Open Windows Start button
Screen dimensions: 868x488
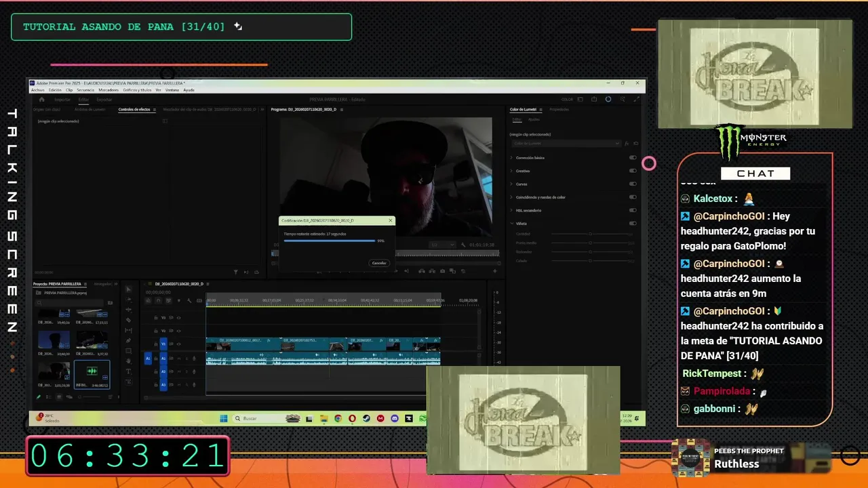(223, 418)
